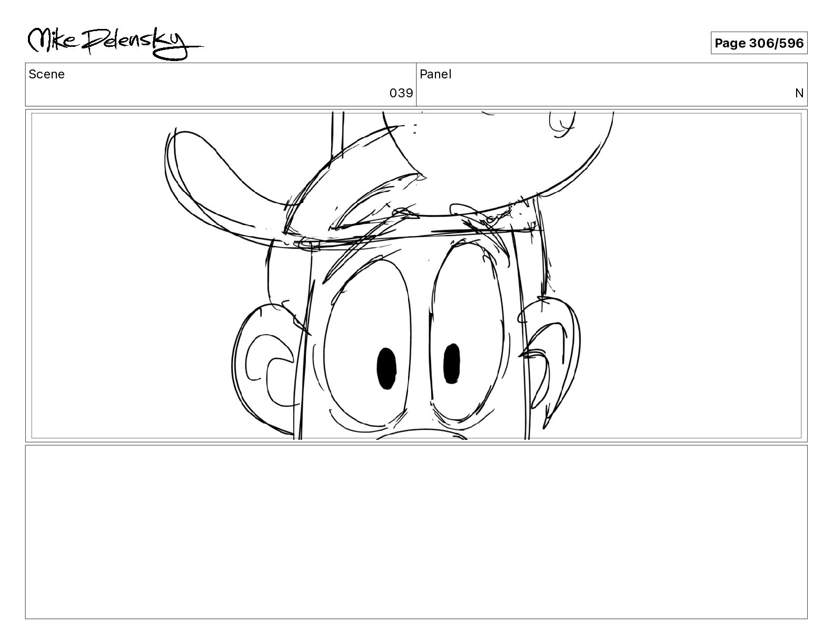The image size is (834, 644).
Task: Select panel letter N
Action: click(x=799, y=93)
